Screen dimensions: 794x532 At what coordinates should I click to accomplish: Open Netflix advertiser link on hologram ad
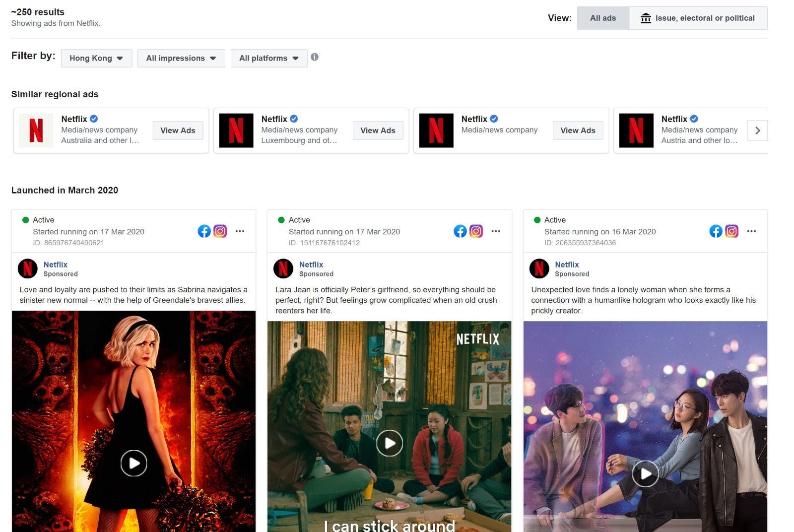(567, 265)
